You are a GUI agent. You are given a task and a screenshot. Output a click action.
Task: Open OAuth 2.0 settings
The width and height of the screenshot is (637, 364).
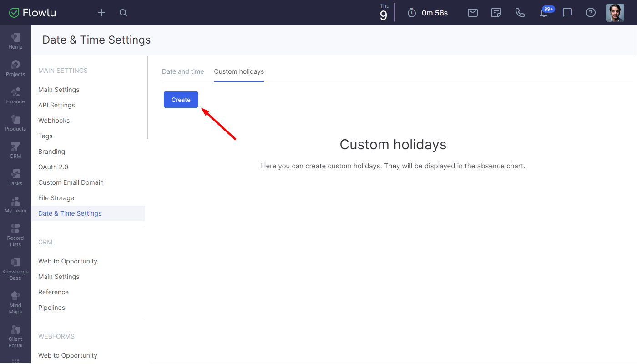pos(53,167)
